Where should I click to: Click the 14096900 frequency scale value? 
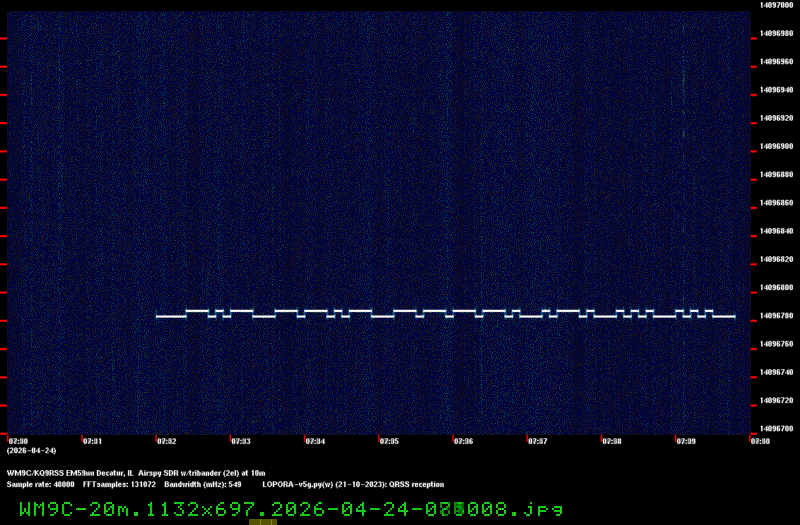point(776,146)
